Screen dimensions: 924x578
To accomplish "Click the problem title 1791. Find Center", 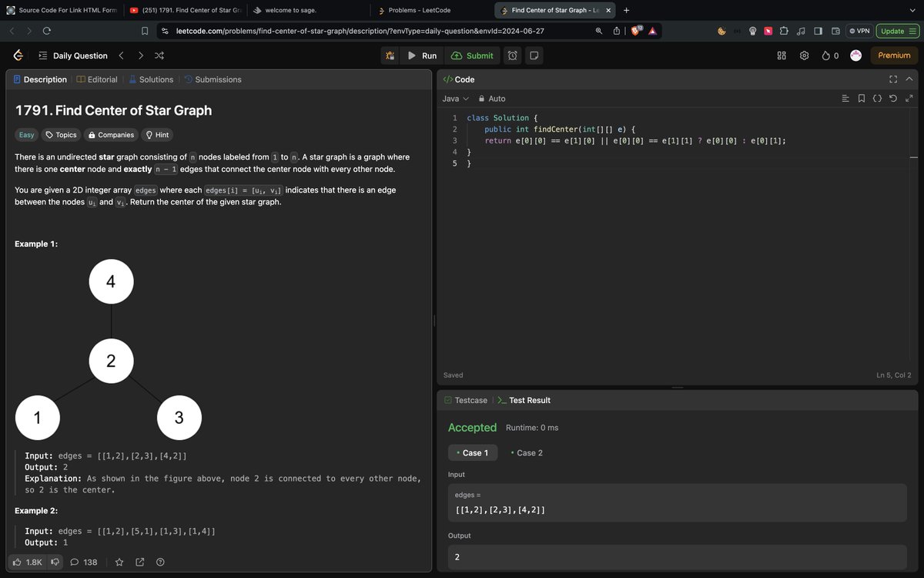I will (x=113, y=110).
